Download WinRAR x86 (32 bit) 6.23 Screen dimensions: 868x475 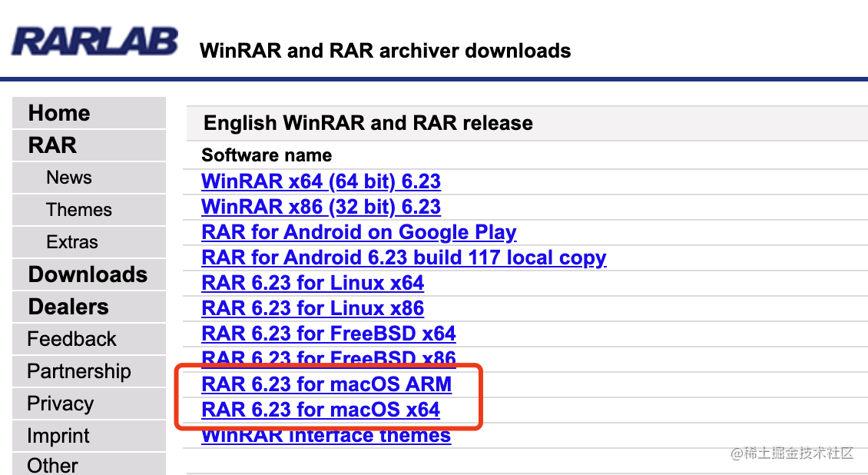(321, 207)
